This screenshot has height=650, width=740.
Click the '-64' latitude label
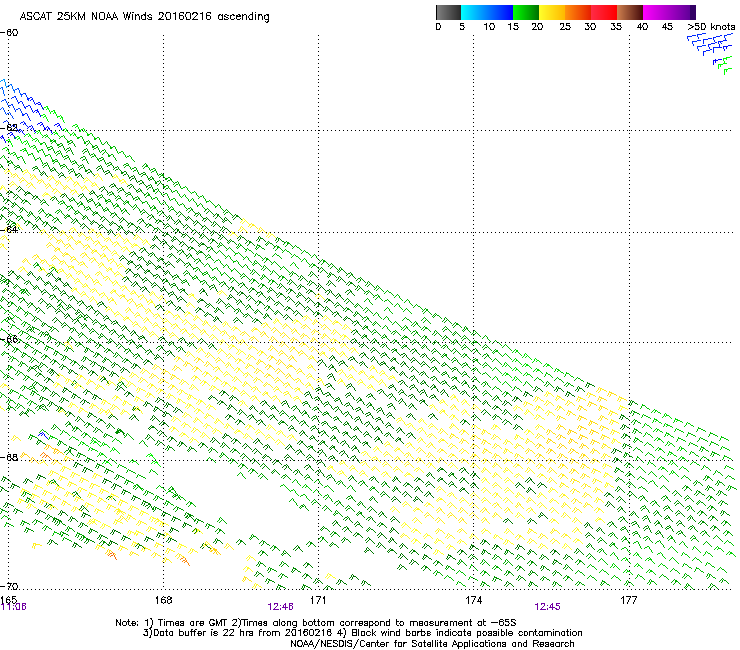click(9, 230)
